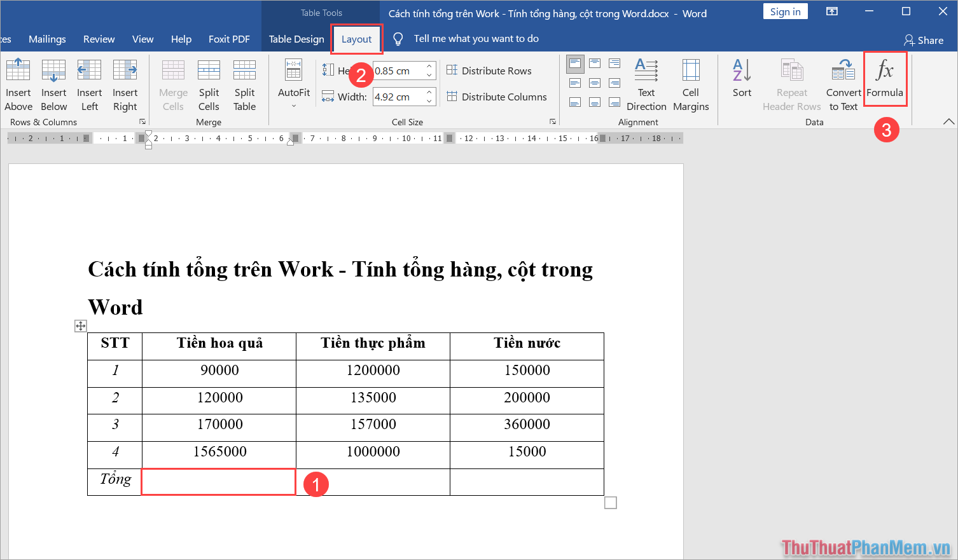This screenshot has width=958, height=560.
Task: Click Insert Above rows icon
Action: pos(18,70)
